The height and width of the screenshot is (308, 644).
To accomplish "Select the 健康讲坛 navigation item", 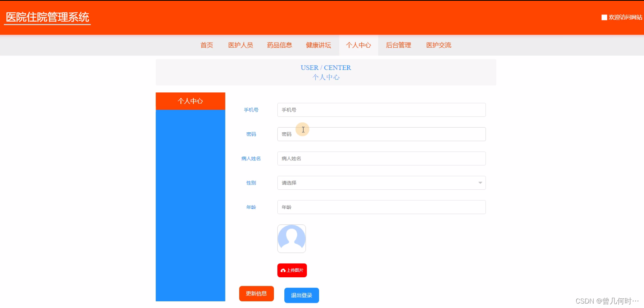I will click(x=318, y=45).
